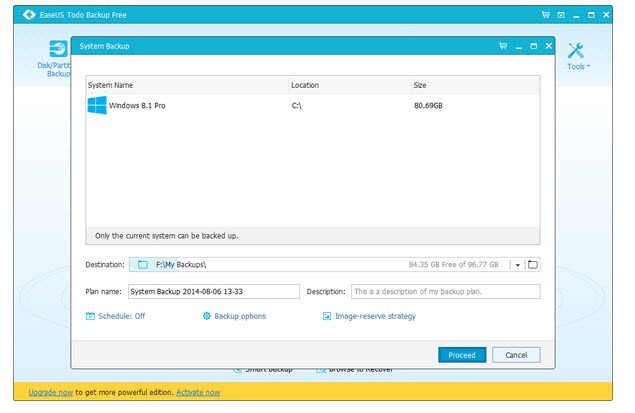This screenshot has height=413, width=635.
Task: Click the Cancel button
Action: pos(516,355)
